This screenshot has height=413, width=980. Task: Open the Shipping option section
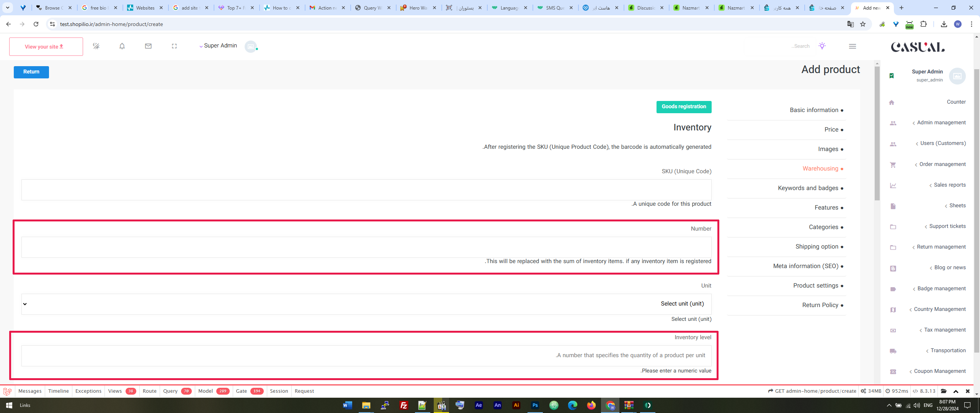(817, 247)
